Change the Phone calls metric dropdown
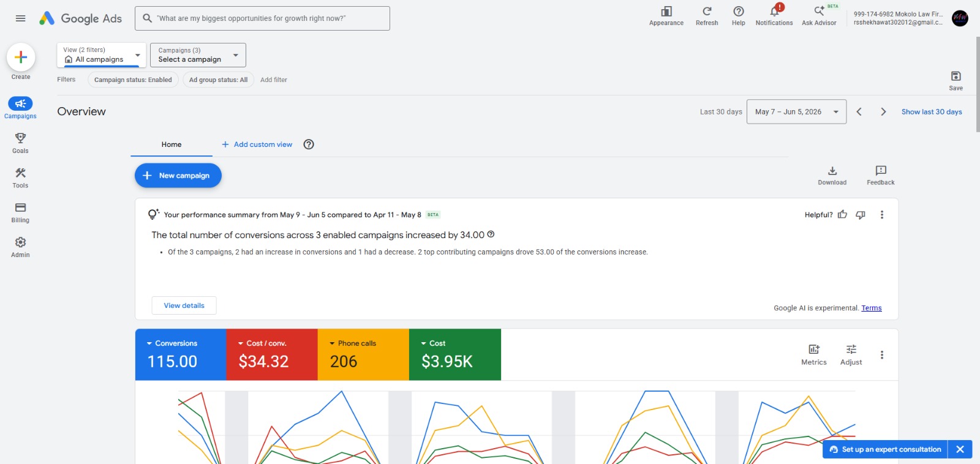980x464 pixels. [353, 343]
